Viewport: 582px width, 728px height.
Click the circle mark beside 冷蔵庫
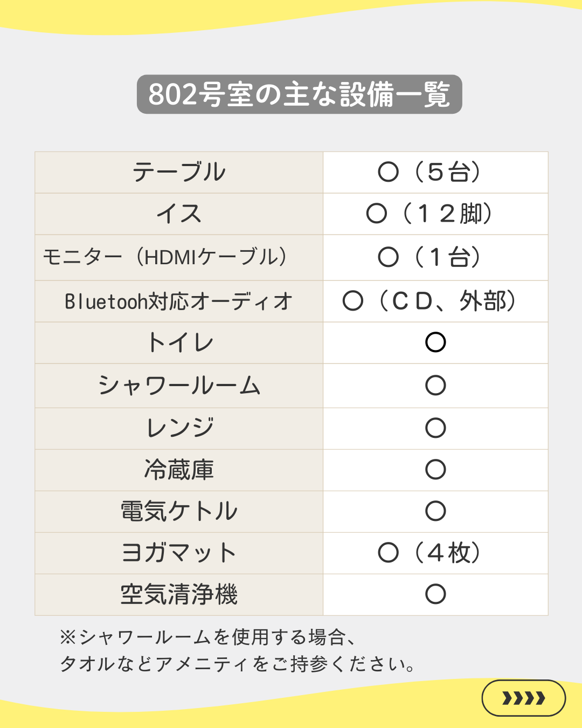[435, 469]
